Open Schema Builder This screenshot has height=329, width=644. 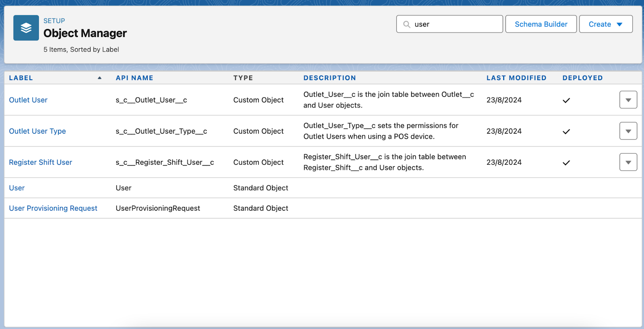tap(541, 24)
